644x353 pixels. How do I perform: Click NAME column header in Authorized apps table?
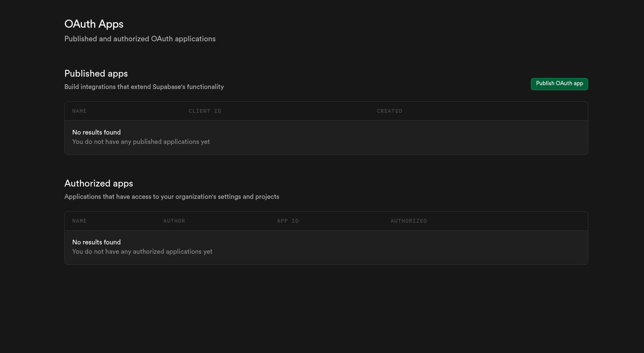(x=80, y=221)
